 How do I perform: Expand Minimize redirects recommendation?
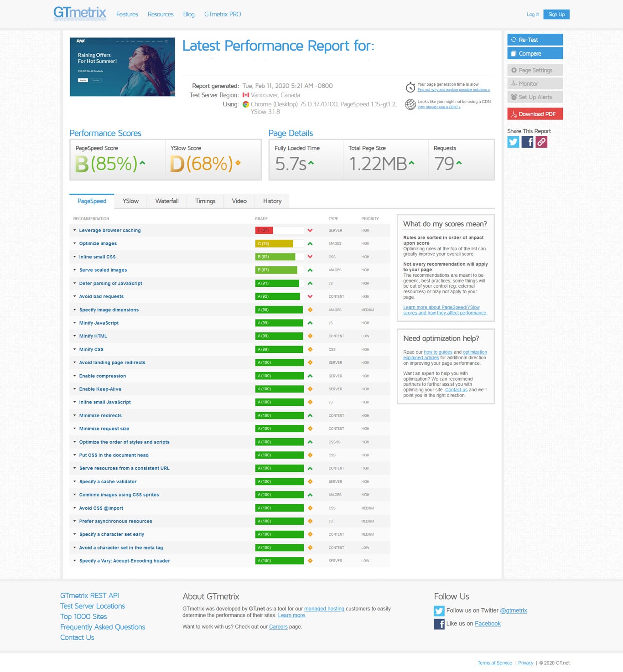[x=100, y=415]
